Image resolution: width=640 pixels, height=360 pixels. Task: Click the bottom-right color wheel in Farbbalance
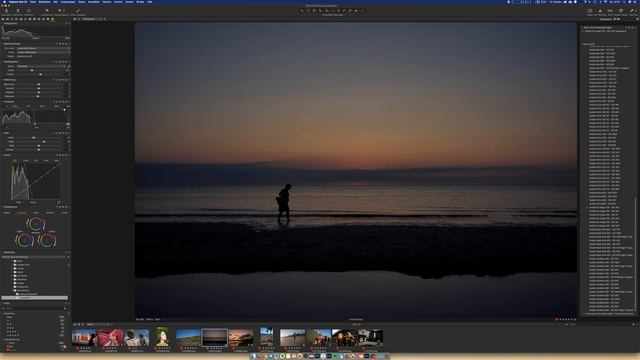(47, 240)
